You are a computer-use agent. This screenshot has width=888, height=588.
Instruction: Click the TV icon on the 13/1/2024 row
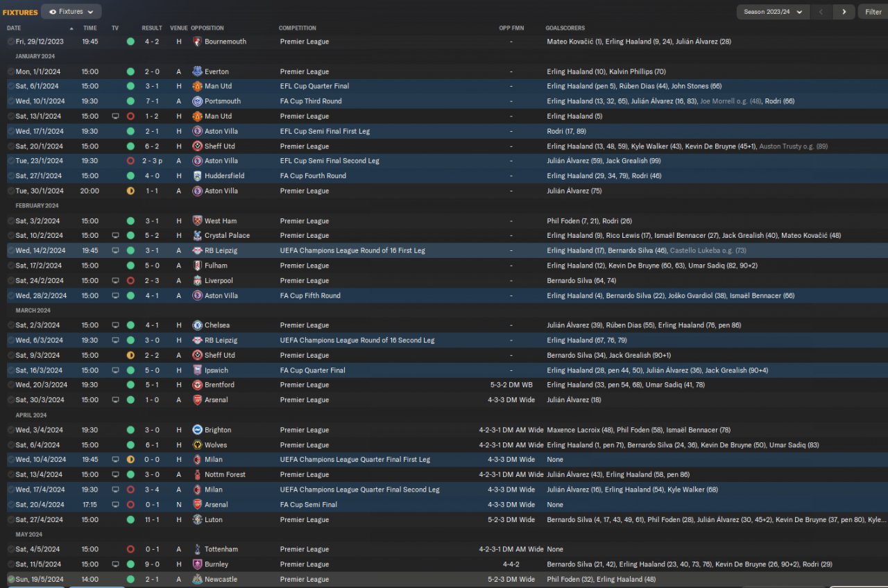point(115,116)
